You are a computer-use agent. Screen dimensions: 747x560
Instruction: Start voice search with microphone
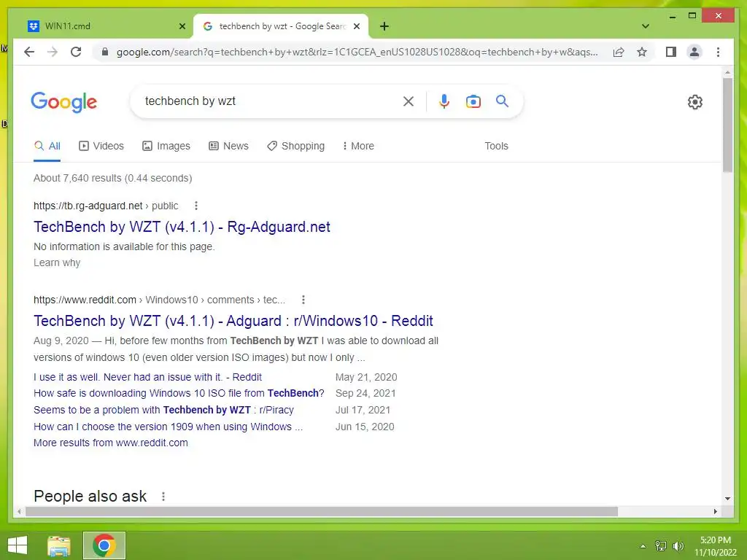444,101
